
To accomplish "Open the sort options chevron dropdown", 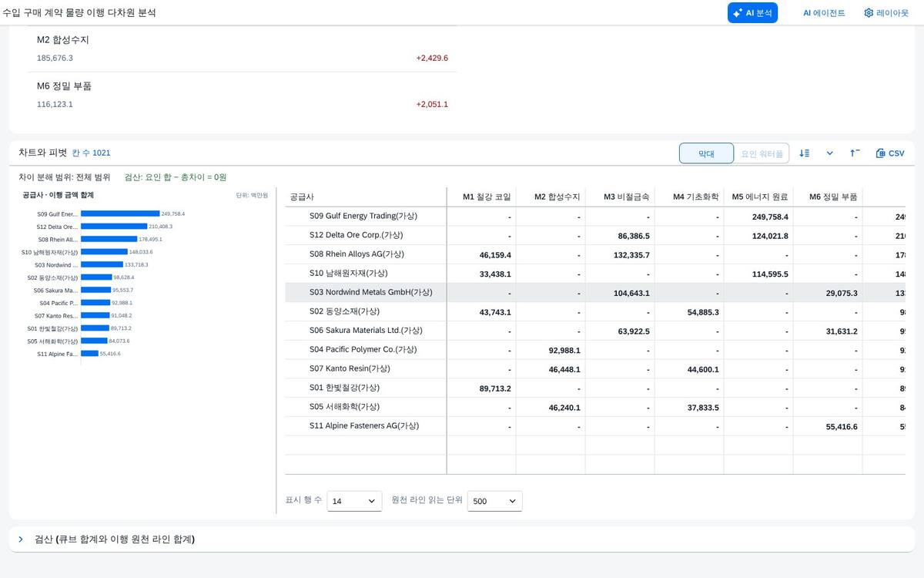I will click(830, 153).
